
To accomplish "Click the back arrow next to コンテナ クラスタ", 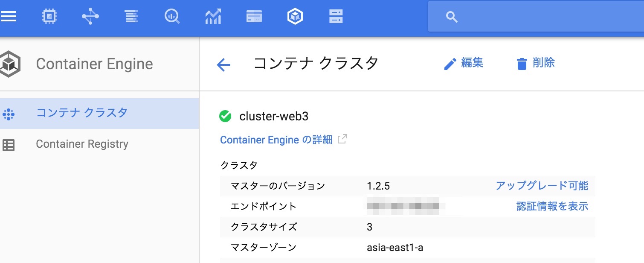I will (223, 63).
